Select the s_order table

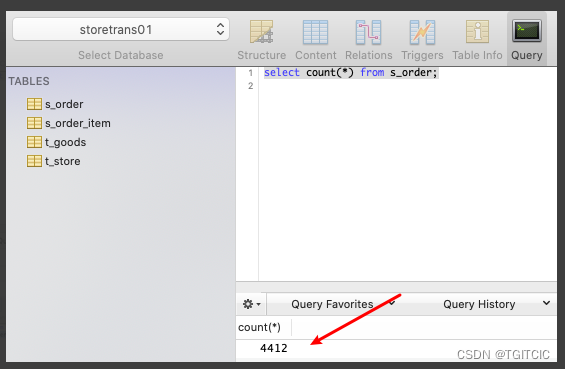point(64,104)
